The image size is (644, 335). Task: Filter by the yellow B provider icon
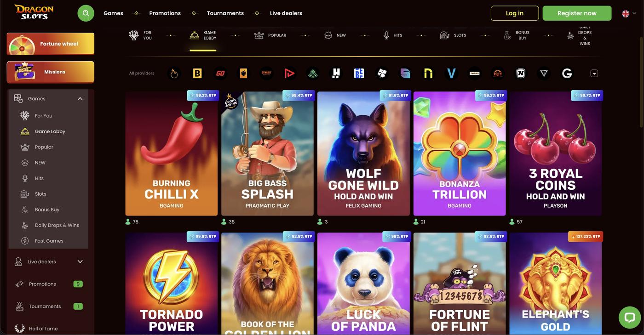point(197,73)
